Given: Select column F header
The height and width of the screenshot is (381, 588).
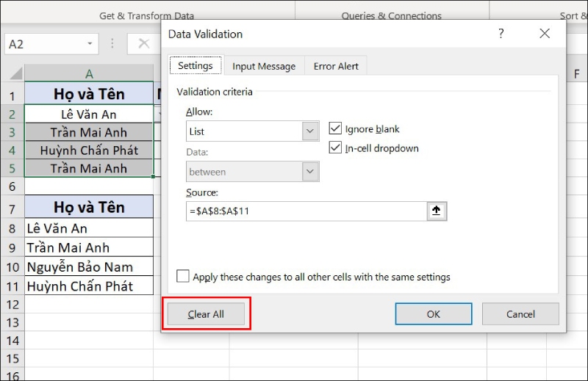Looking at the screenshot, I should tap(577, 73).
